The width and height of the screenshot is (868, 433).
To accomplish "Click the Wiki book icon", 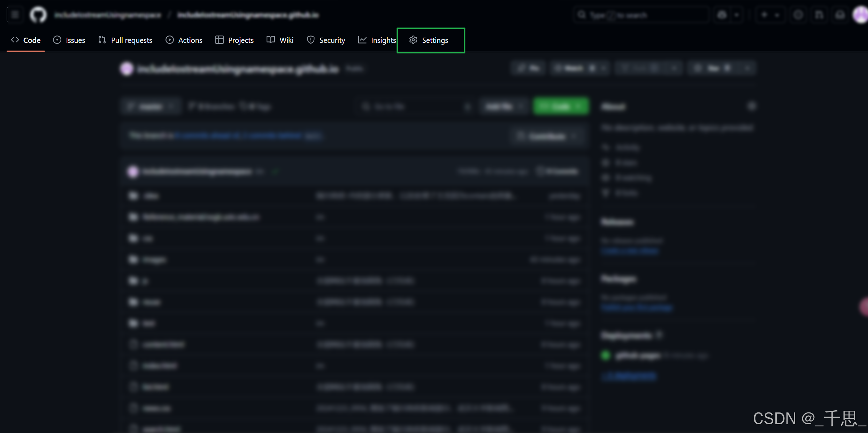I will coord(271,40).
